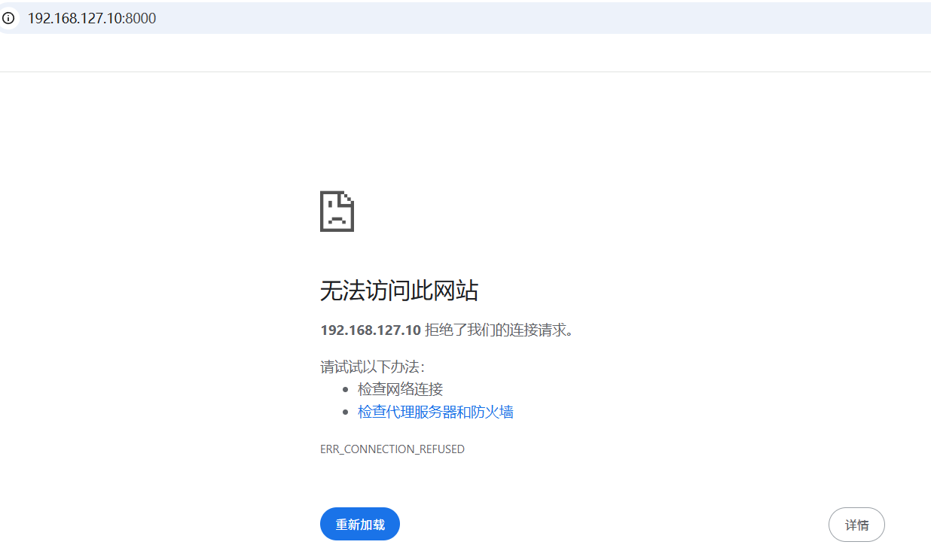The image size is (931, 560).
Task: Click the 重新加载 reload button
Action: [x=360, y=524]
